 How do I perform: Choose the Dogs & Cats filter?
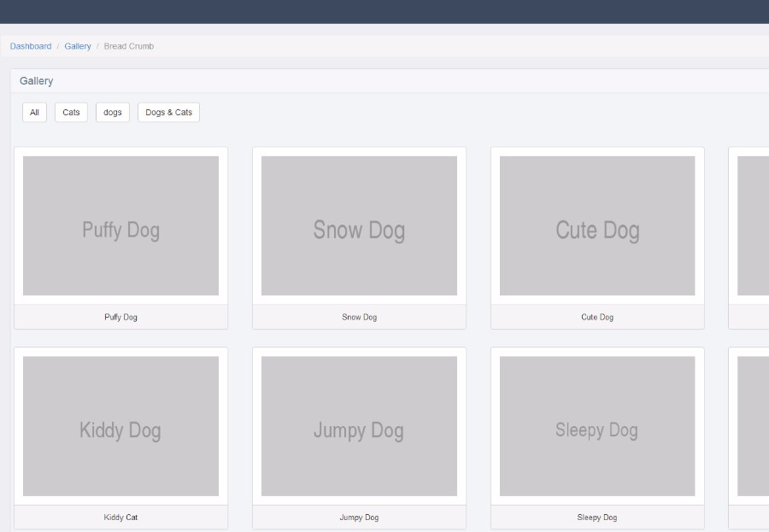[168, 112]
